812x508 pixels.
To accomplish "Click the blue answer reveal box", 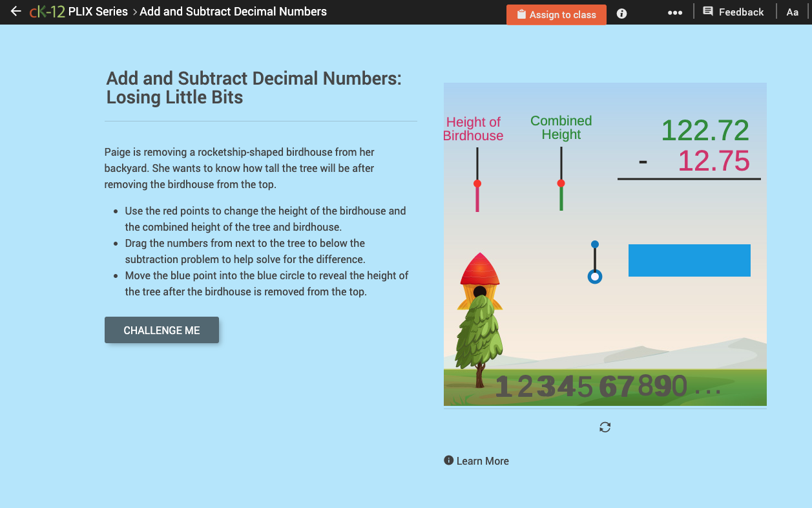I will coord(689,260).
